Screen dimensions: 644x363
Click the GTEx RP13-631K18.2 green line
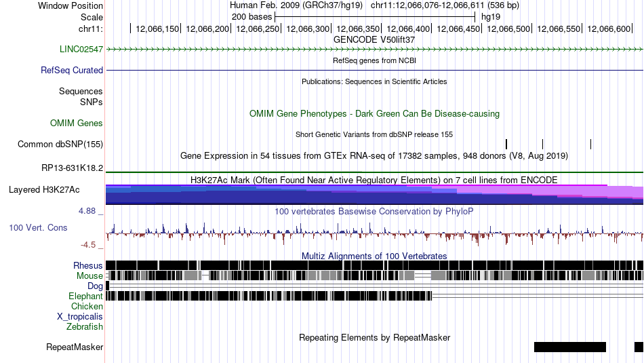(x=375, y=172)
